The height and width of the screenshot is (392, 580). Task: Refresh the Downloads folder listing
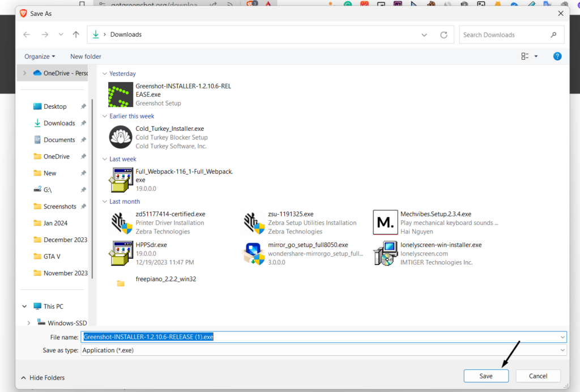pyautogui.click(x=443, y=35)
